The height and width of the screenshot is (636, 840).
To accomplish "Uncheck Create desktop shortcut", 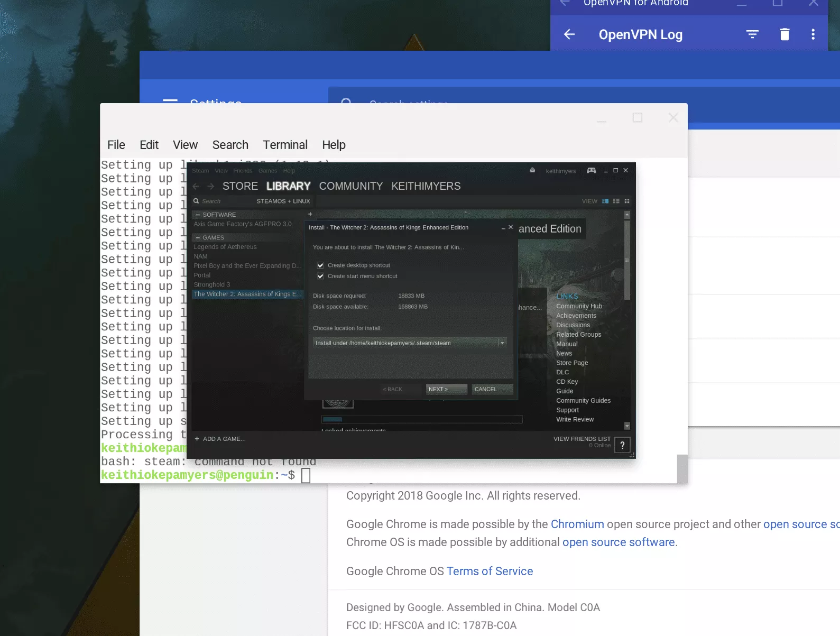I will coord(320,265).
